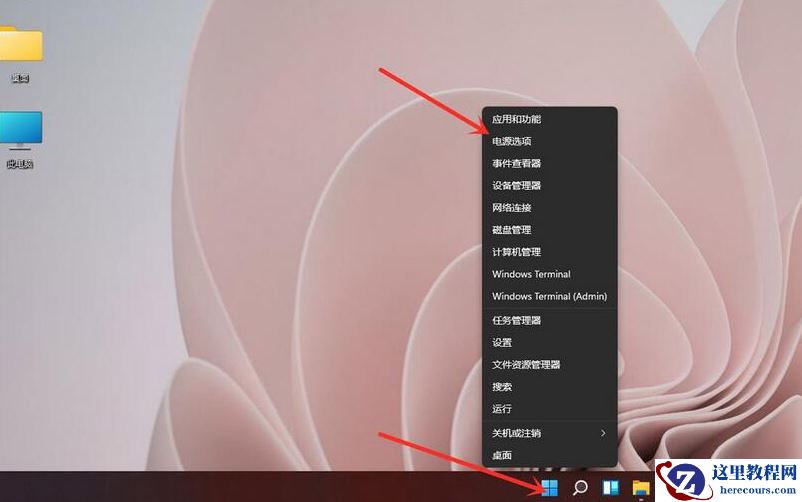802x502 pixels.
Task: Choose 电源选项 from the menu
Action: pos(550,141)
